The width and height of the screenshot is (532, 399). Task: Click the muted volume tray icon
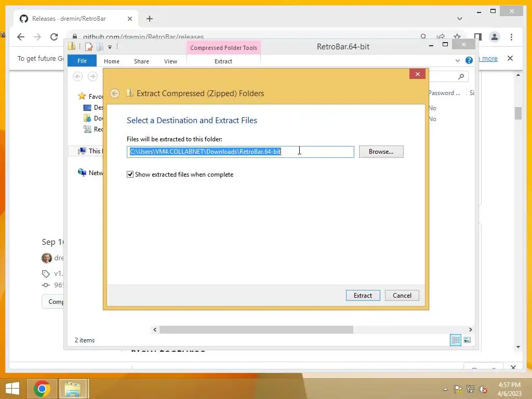[483, 389]
